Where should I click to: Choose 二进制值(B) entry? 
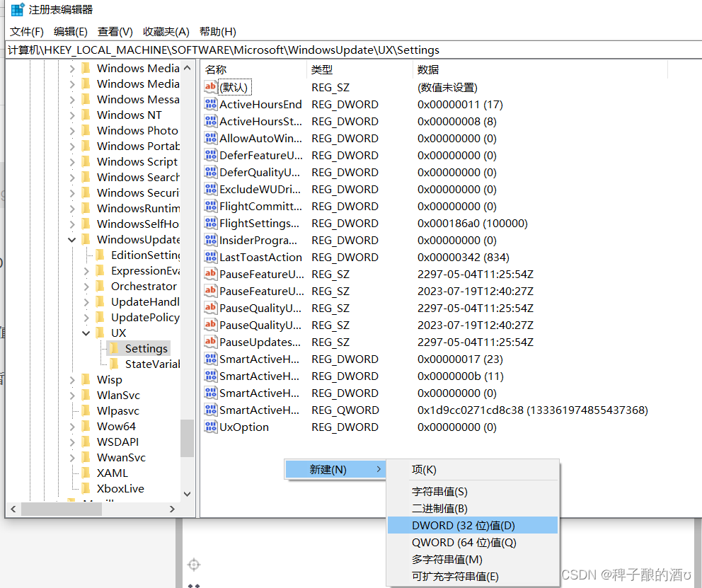(x=472, y=508)
